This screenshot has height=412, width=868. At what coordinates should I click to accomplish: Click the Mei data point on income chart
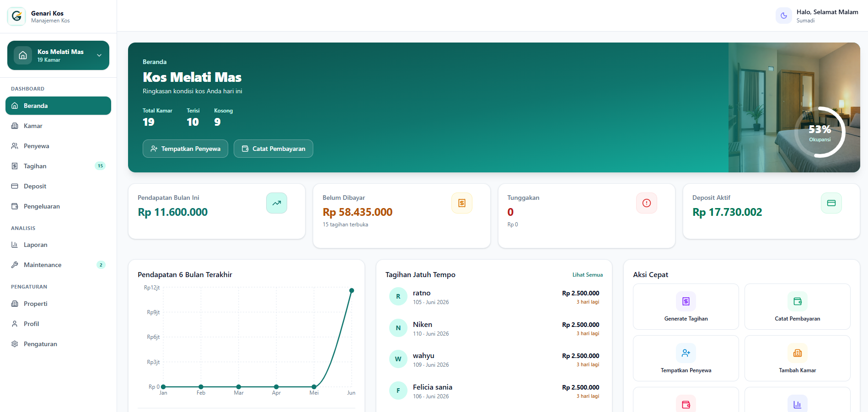click(x=314, y=387)
